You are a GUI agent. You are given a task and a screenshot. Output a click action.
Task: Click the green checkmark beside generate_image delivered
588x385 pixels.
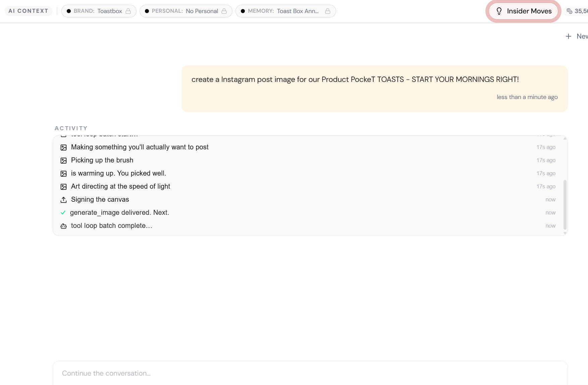[63, 212]
